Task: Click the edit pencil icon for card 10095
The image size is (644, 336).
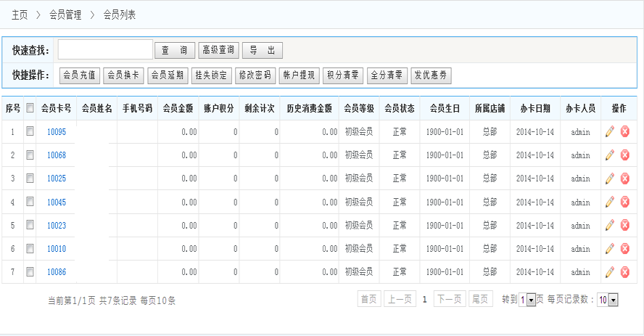Action: (609, 132)
